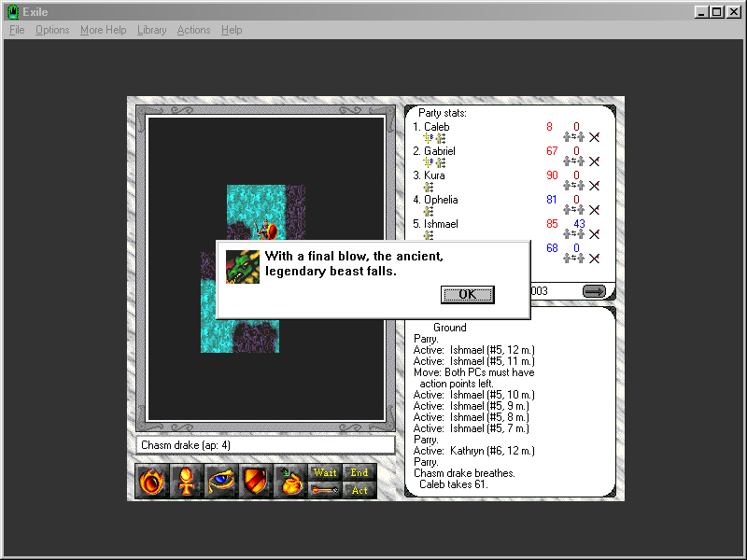Open the Library menu
The width and height of the screenshot is (747, 560).
152,30
